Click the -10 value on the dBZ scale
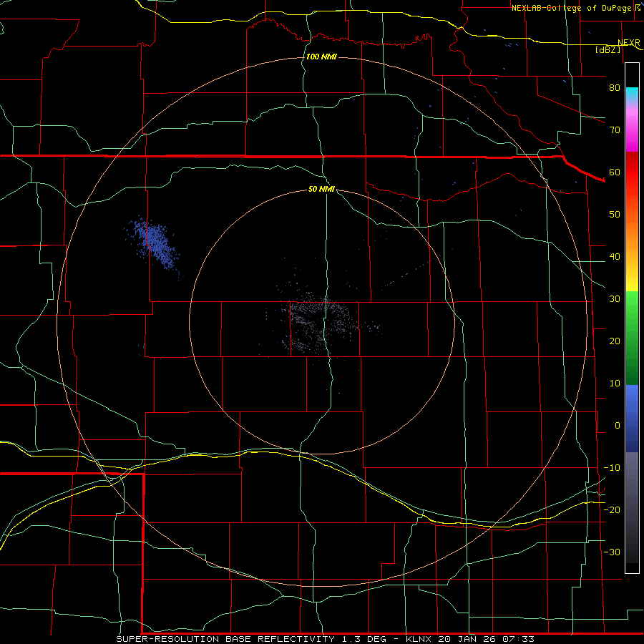Image resolution: width=644 pixels, height=644 pixels. 612,468
